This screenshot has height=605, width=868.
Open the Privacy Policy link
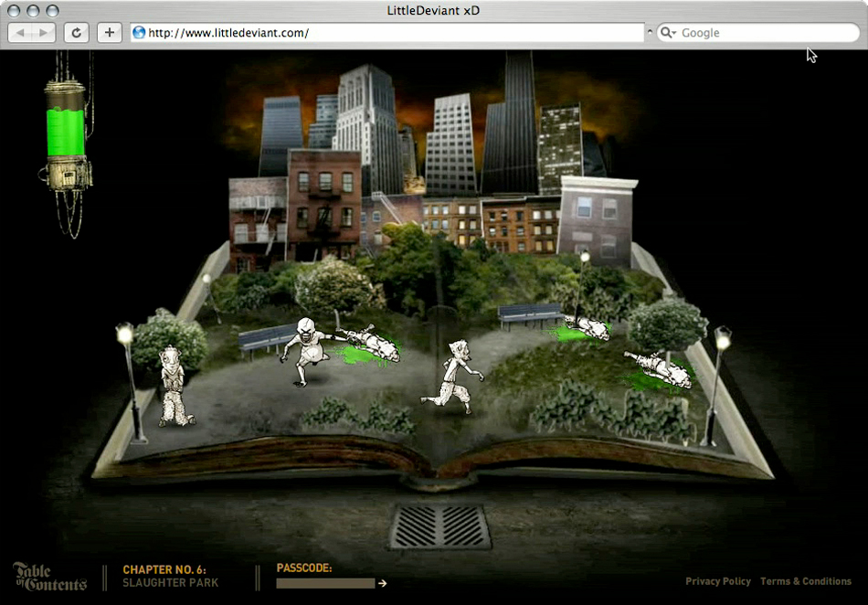[x=718, y=581]
